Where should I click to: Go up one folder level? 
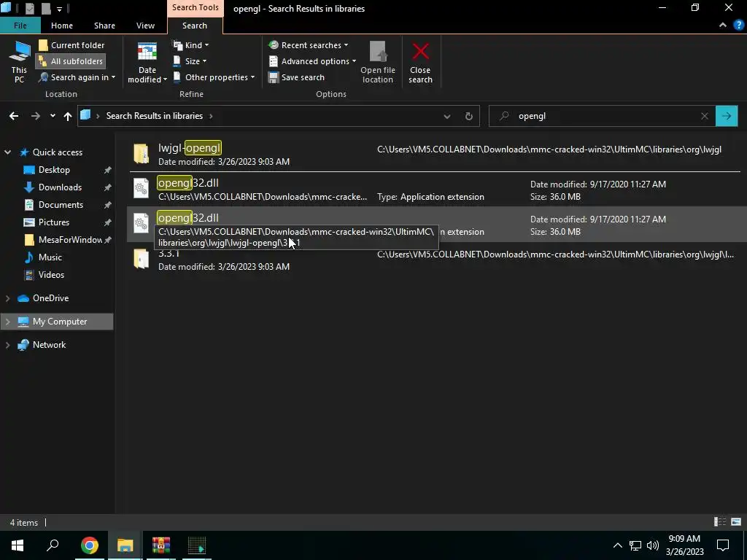[68, 116]
